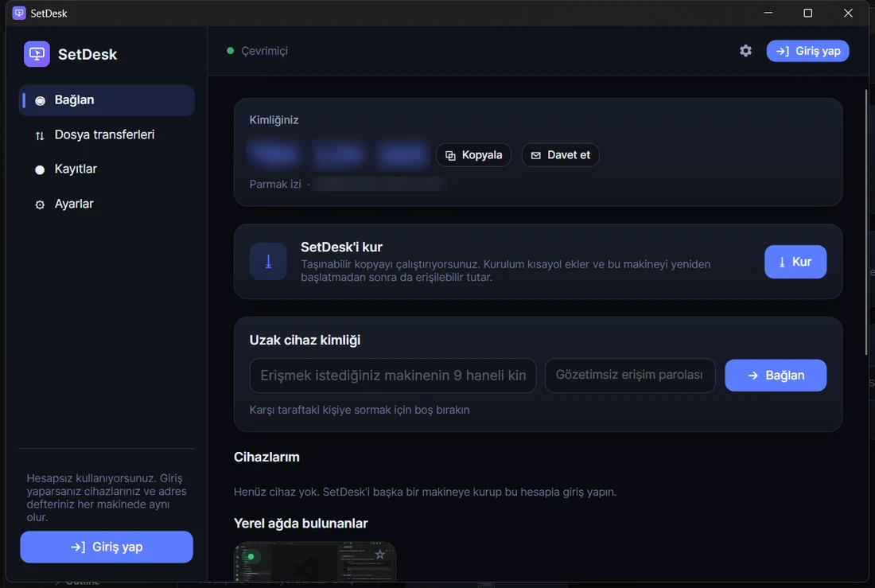Copy your ID with Kopyala
Image resolution: width=875 pixels, height=588 pixels.
pos(473,155)
